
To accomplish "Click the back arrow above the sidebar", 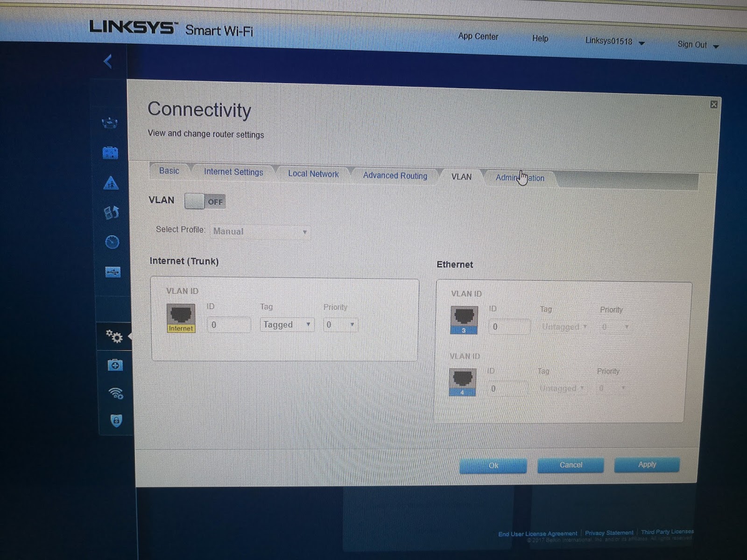I will tap(108, 61).
